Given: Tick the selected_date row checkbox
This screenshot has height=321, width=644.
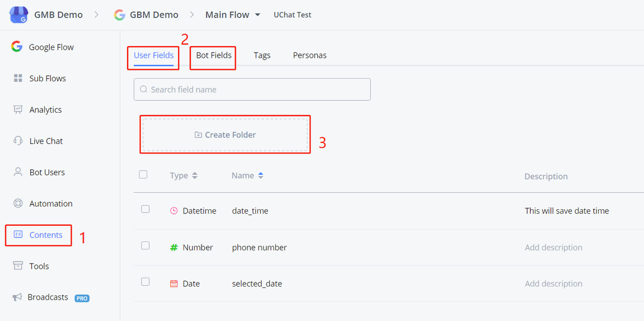Looking at the screenshot, I should [x=145, y=282].
